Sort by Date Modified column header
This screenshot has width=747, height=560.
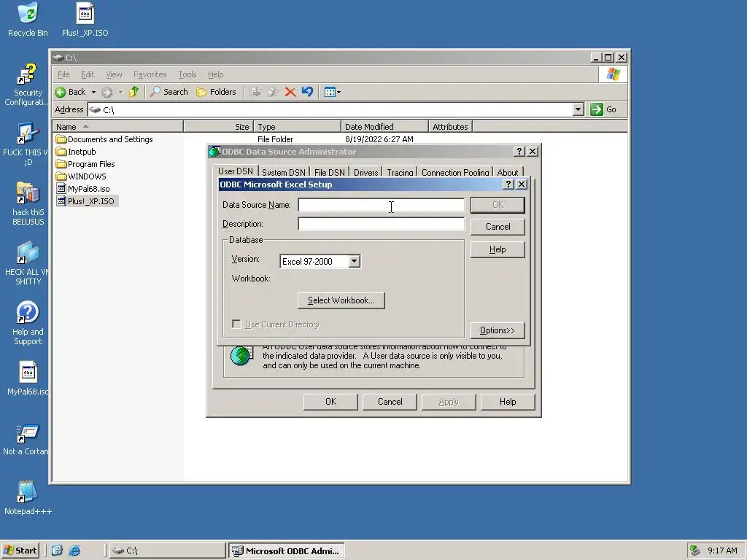pos(385,127)
